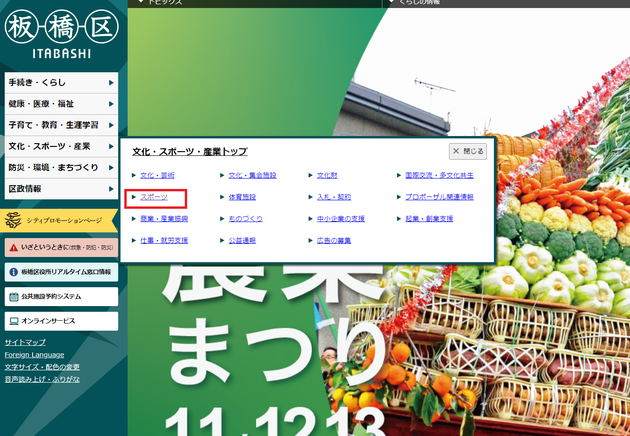
Task: Click the blue info icon for realtime counter information
Action: pos(13,272)
